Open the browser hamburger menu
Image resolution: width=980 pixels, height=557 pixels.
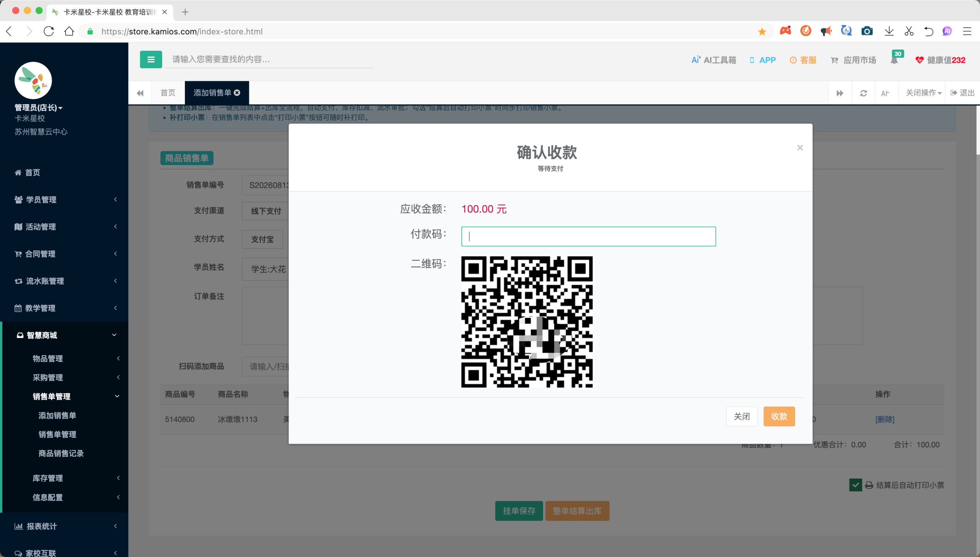coord(967,31)
